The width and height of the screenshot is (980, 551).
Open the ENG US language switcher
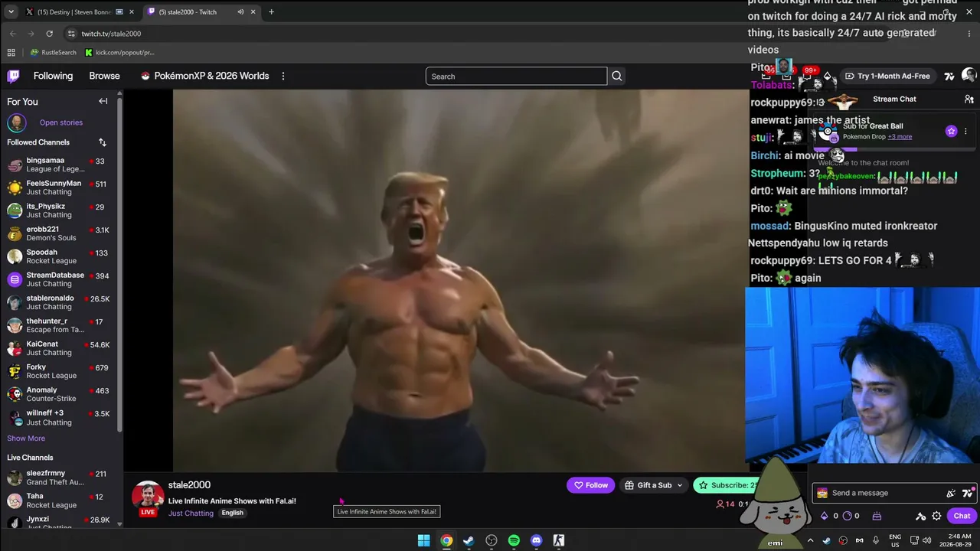click(895, 540)
